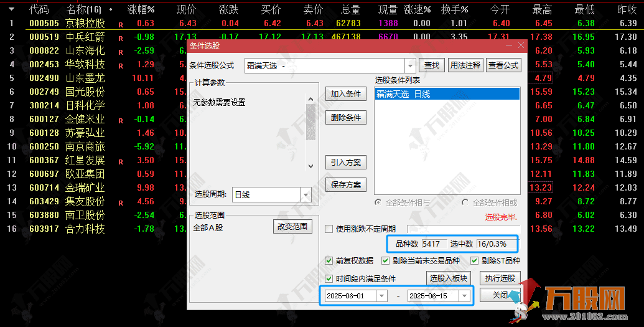This screenshot has height=327, width=644.
Task: Open end date 2025-06-15 dropdown arrow
Action: pos(464,296)
